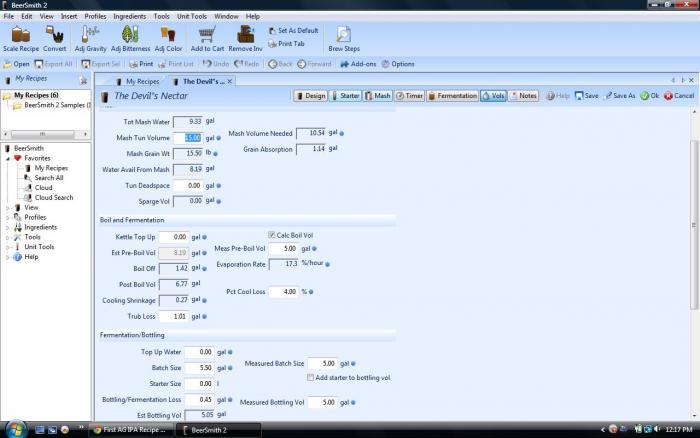Screen dimensions: 700x438
Task: Click the folder panel horizontal scrollbar
Action: [45, 134]
